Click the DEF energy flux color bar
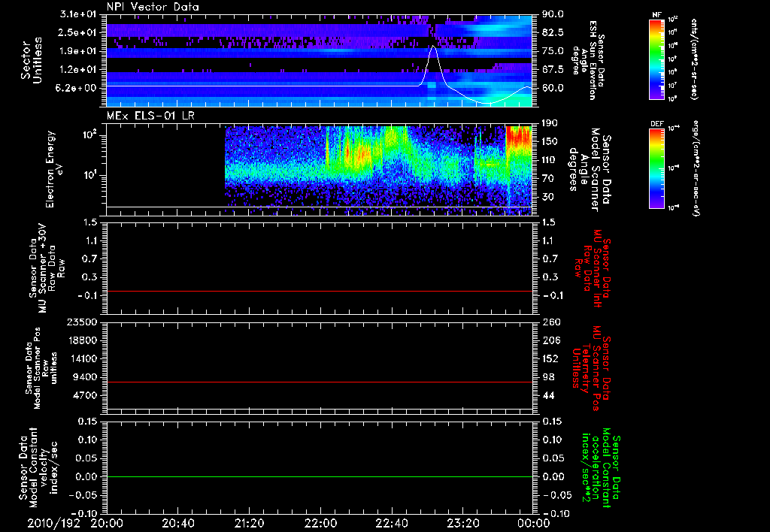 pyautogui.click(x=657, y=168)
